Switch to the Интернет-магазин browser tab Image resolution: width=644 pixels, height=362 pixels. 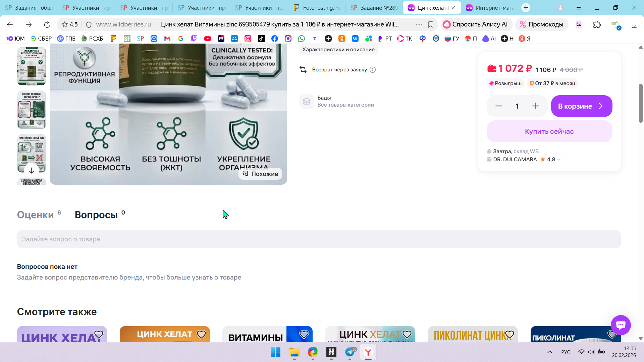click(x=490, y=7)
